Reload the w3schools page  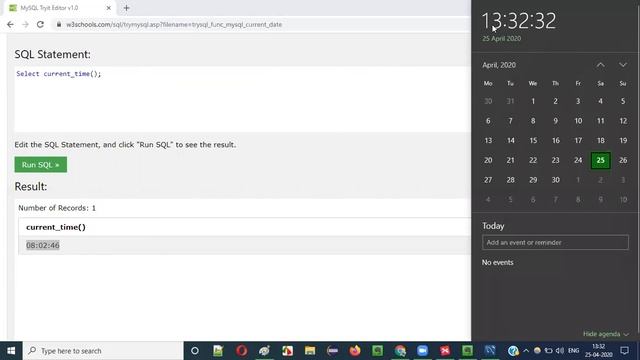pyautogui.click(x=40, y=24)
